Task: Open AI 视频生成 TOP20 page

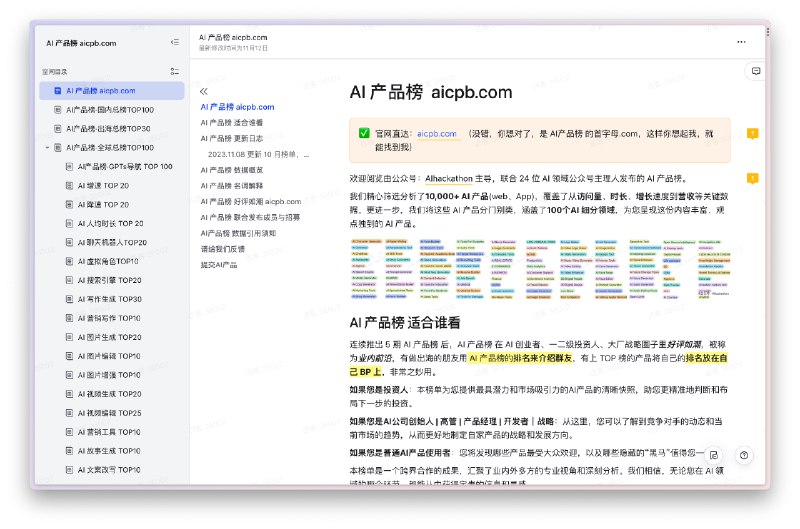Action: pos(112,394)
